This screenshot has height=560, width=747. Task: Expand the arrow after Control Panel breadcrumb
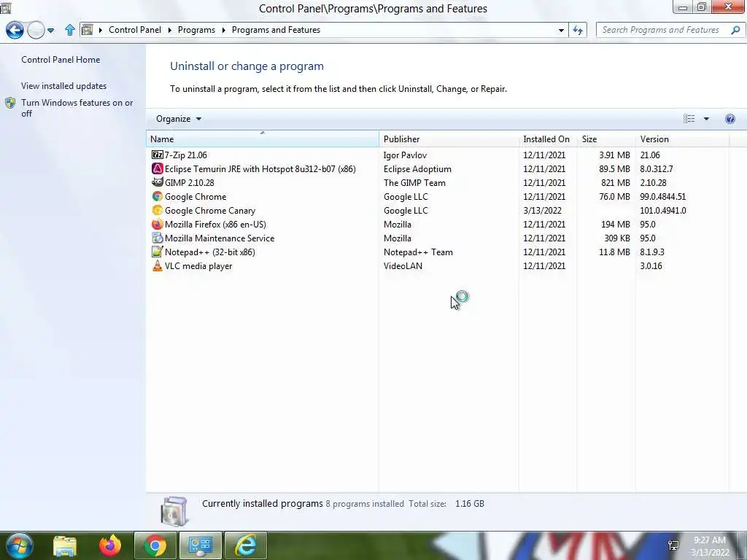(x=169, y=30)
